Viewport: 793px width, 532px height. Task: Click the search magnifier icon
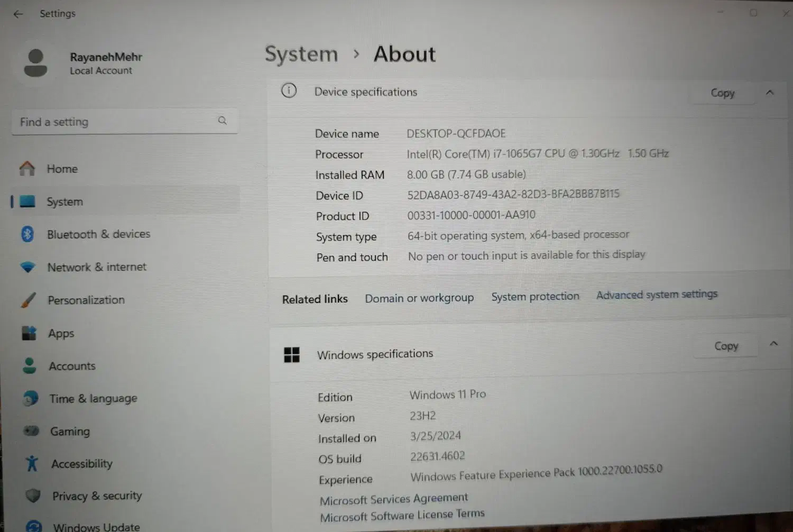[x=222, y=121]
